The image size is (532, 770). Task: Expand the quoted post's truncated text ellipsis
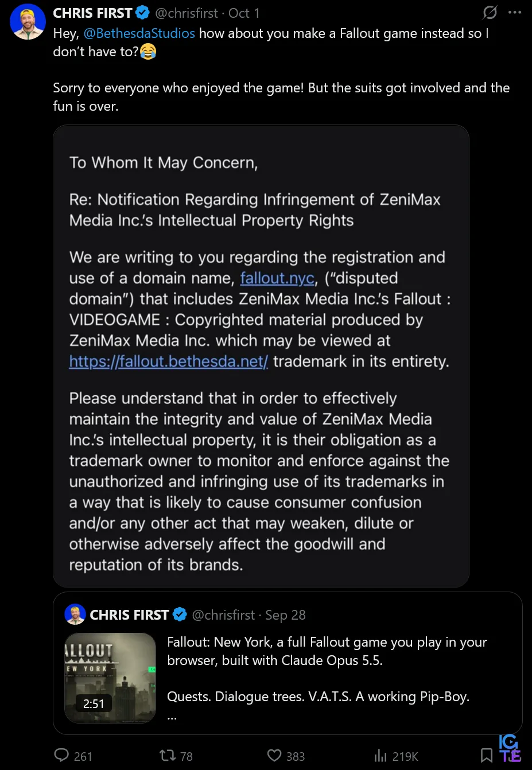click(x=172, y=715)
